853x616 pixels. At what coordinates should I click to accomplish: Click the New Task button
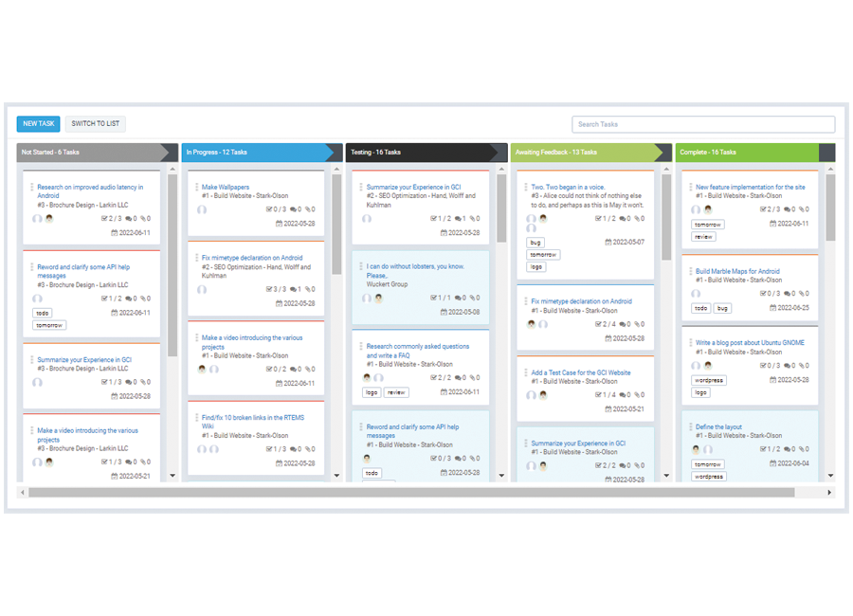point(39,124)
